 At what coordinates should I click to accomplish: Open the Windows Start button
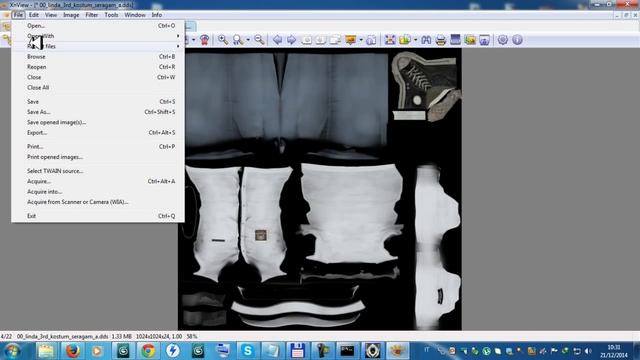(12, 351)
